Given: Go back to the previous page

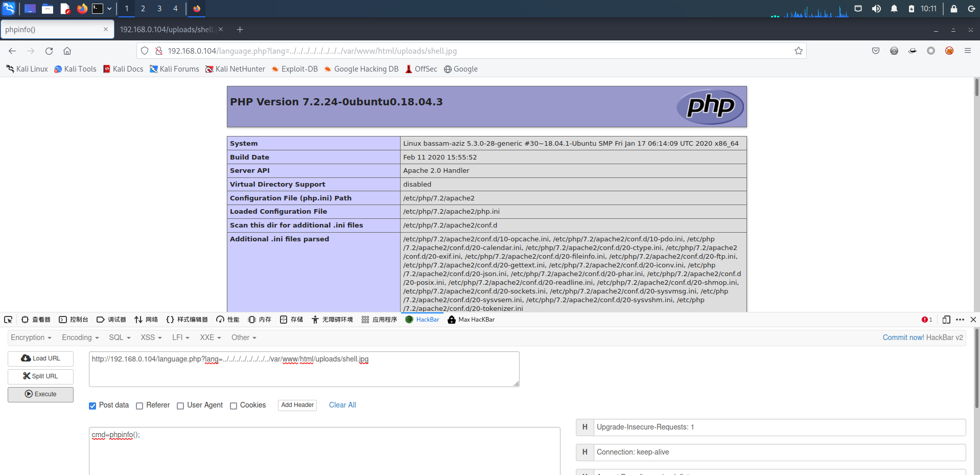Looking at the screenshot, I should tap(12, 51).
